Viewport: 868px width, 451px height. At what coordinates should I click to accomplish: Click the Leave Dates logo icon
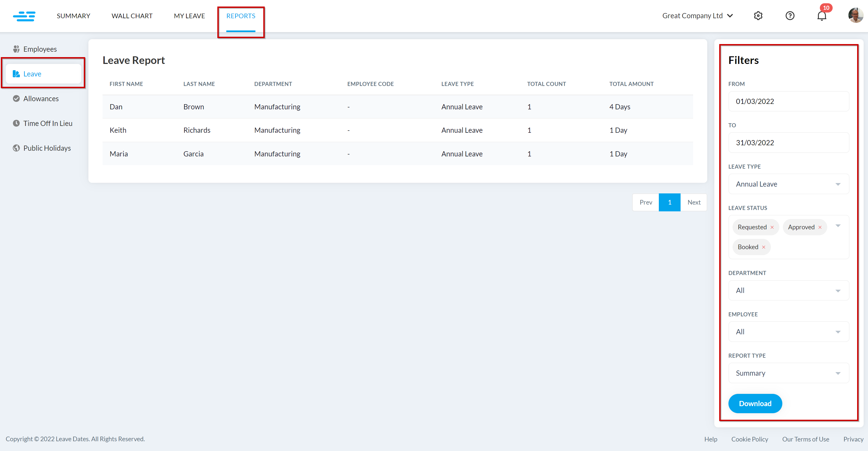[24, 16]
